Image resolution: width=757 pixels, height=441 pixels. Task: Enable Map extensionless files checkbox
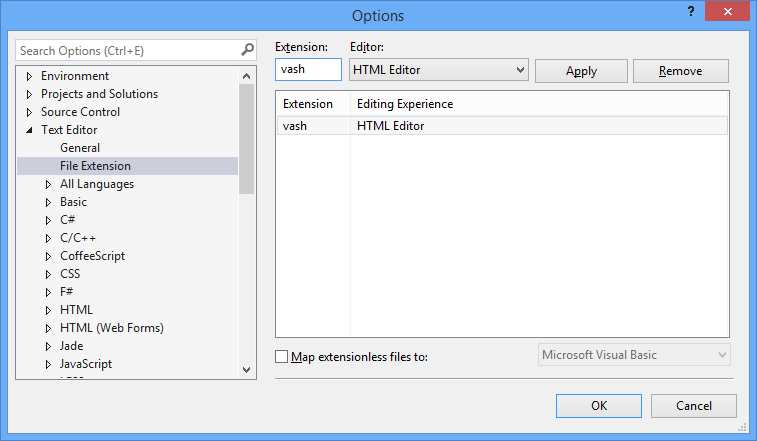tap(281, 356)
